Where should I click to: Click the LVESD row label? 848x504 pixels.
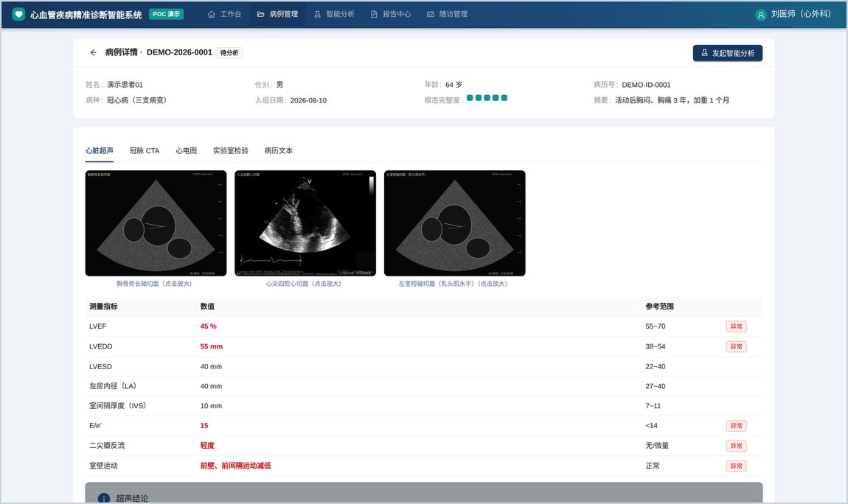100,366
